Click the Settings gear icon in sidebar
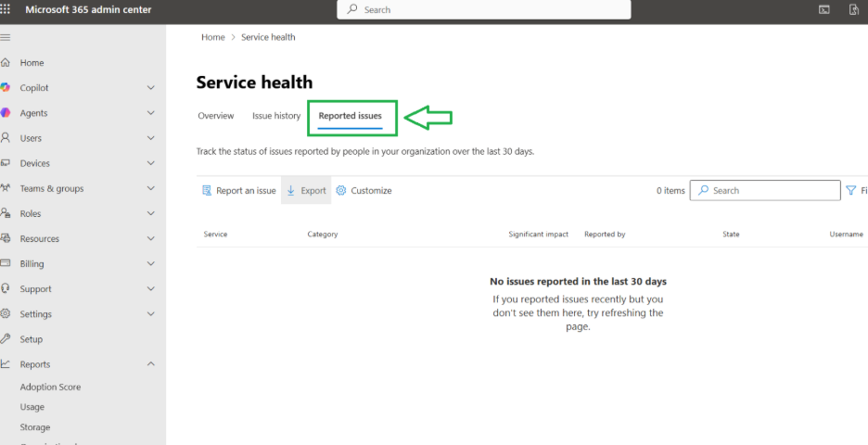This screenshot has width=868, height=445. click(5, 314)
